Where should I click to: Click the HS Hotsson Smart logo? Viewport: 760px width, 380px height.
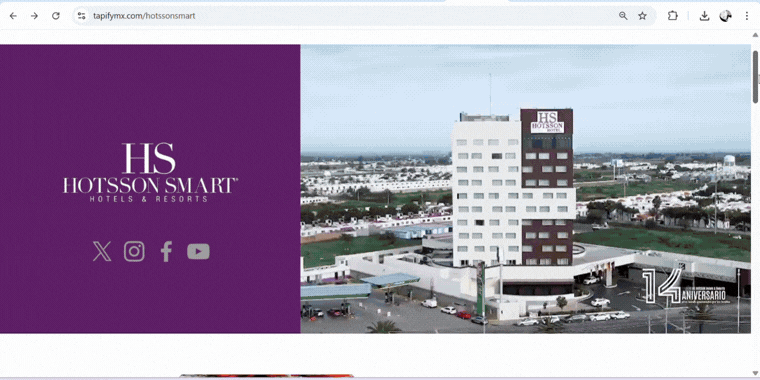[x=150, y=172]
